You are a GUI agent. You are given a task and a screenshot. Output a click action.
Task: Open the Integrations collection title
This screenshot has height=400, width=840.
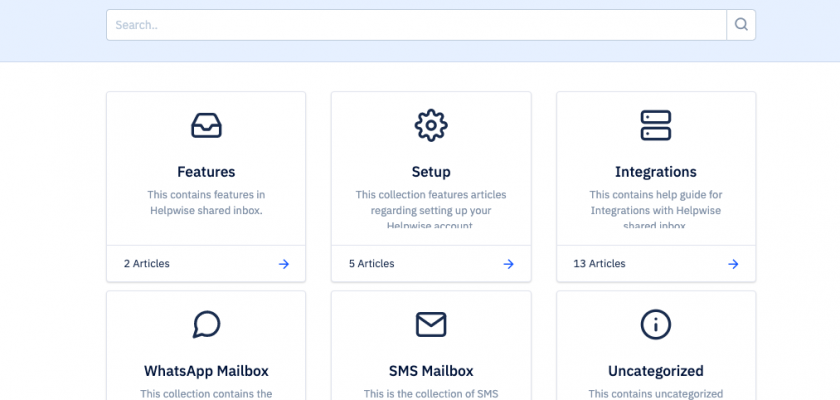tap(656, 172)
